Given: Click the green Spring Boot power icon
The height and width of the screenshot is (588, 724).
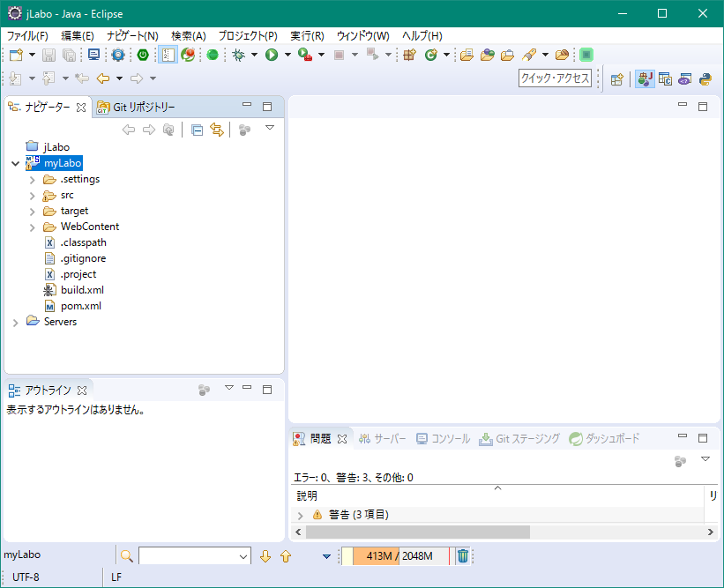Looking at the screenshot, I should [x=143, y=55].
